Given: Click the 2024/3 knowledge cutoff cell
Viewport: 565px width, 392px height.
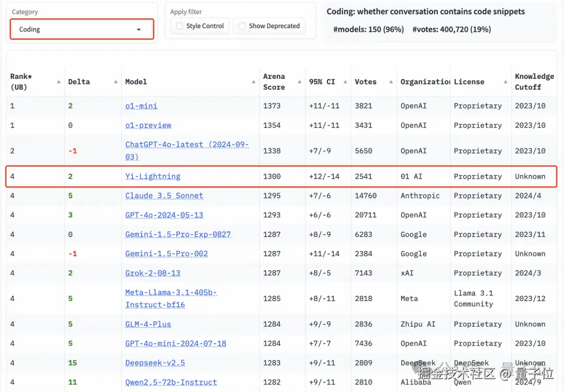Looking at the screenshot, I should coord(528,273).
